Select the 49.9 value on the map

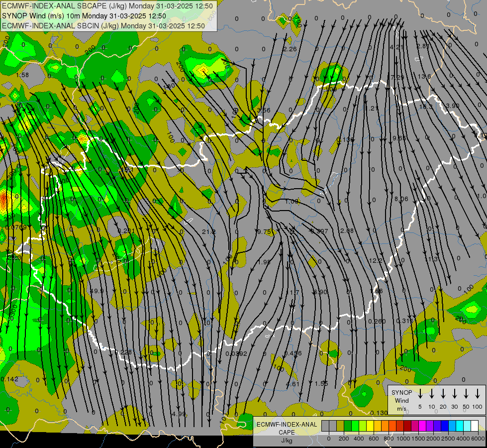97,291
